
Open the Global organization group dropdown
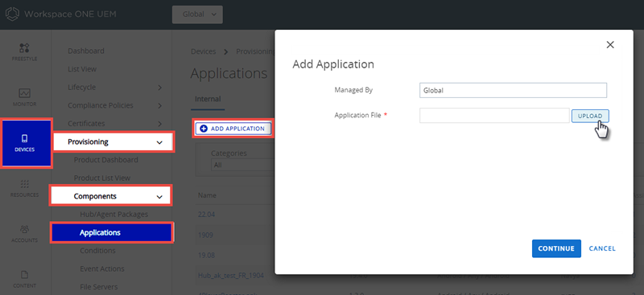tap(197, 14)
